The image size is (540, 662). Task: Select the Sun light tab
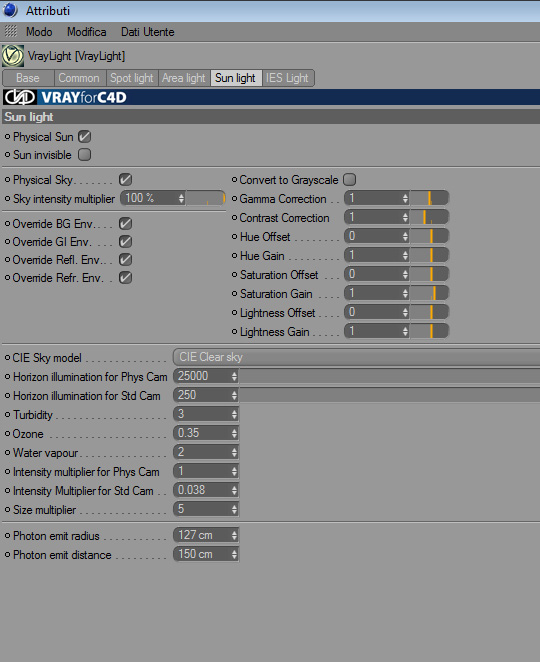236,78
